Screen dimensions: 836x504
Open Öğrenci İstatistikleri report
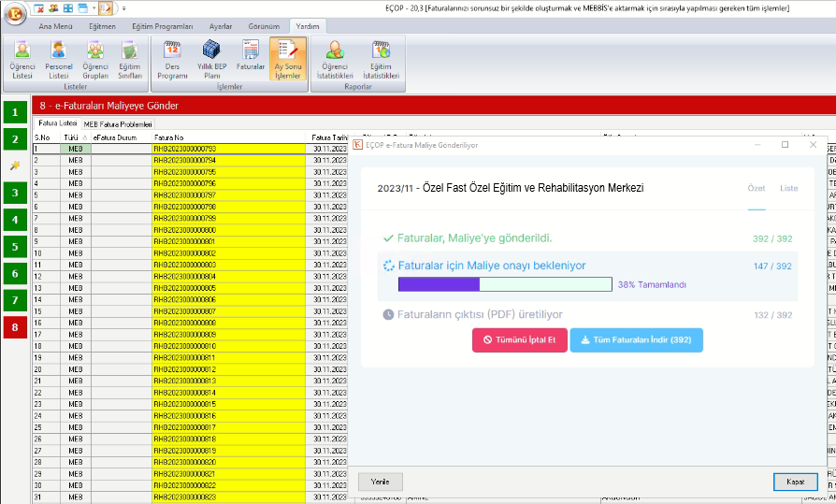(335, 60)
